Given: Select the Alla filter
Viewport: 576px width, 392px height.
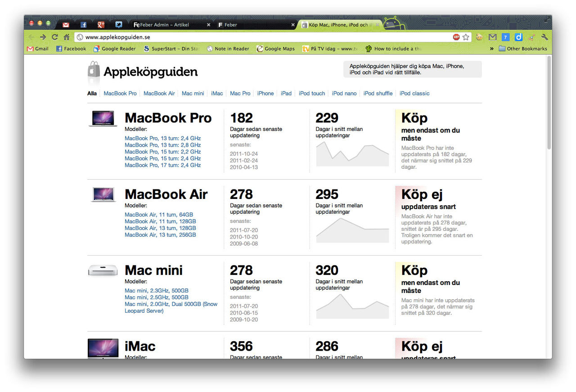Looking at the screenshot, I should click(92, 94).
